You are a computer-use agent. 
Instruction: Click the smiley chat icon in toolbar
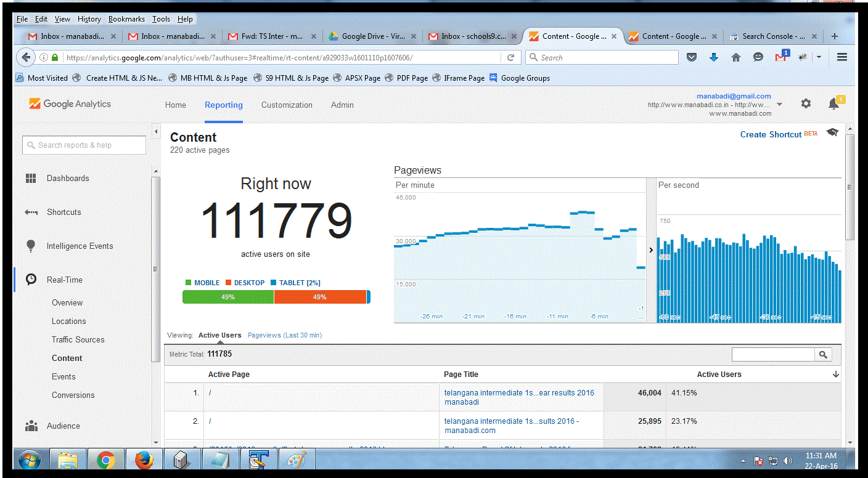pos(758,57)
